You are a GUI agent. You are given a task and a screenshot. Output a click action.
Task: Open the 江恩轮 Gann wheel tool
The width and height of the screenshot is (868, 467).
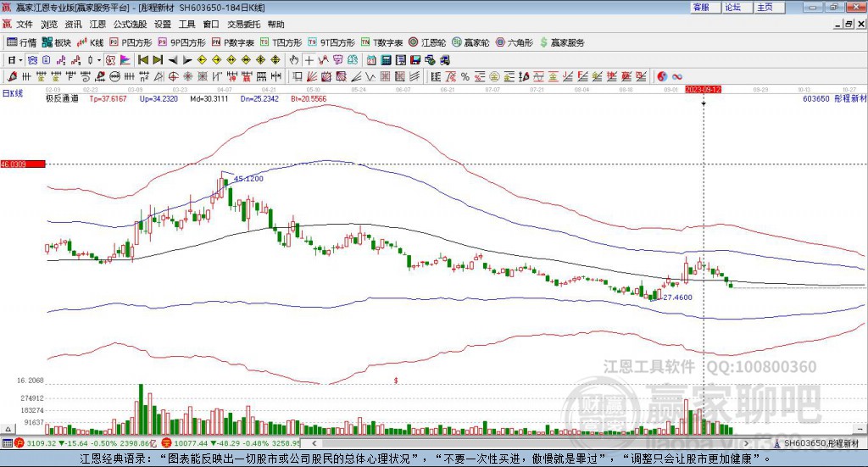(x=427, y=42)
